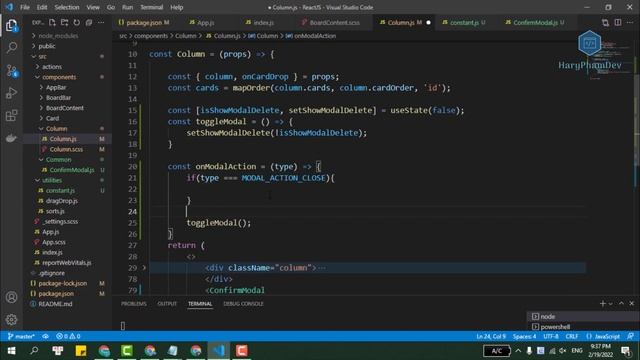Open the Explorer view in activity bar
This screenshot has width=640, height=360.
pos(11,25)
